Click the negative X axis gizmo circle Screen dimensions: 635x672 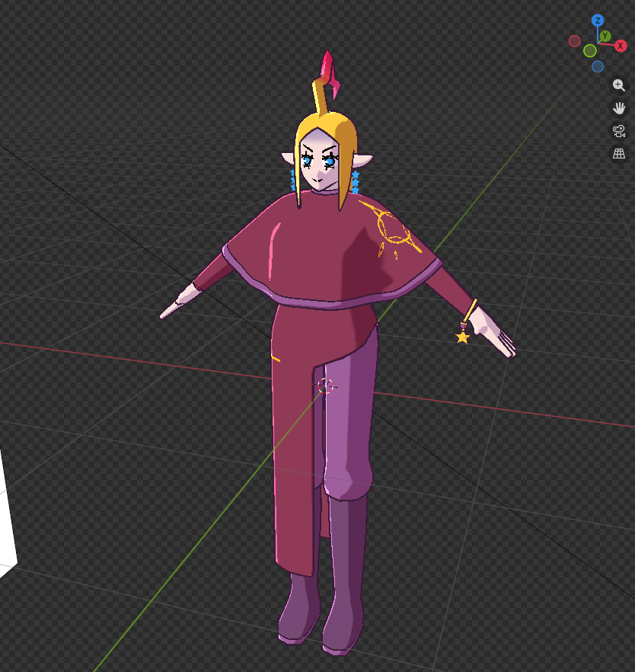pyautogui.click(x=575, y=41)
